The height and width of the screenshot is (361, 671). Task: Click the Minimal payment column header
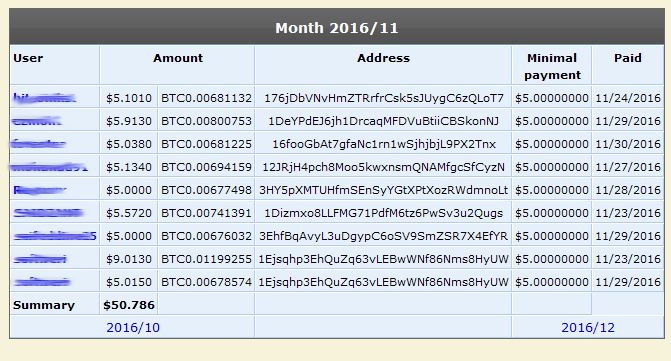tap(552, 66)
